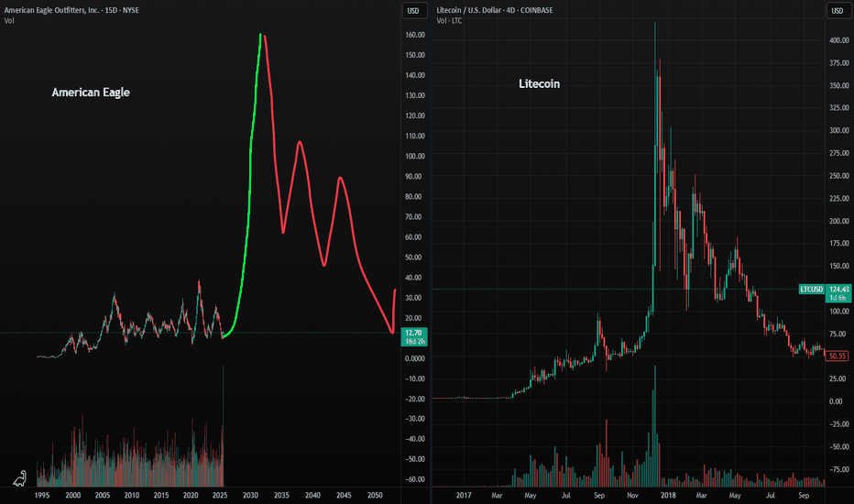Click the Nov label on Litecoin time axis
The width and height of the screenshot is (854, 504).
pos(632,495)
